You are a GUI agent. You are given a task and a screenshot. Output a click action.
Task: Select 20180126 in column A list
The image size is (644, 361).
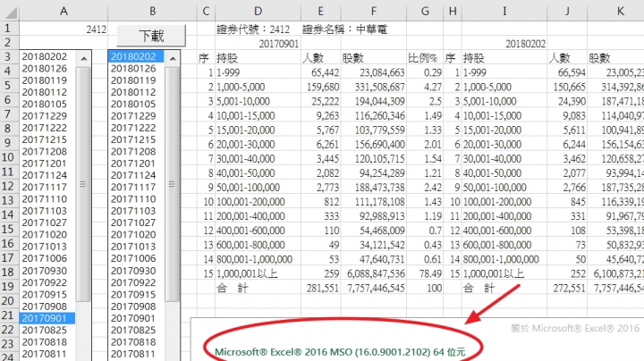click(45, 69)
